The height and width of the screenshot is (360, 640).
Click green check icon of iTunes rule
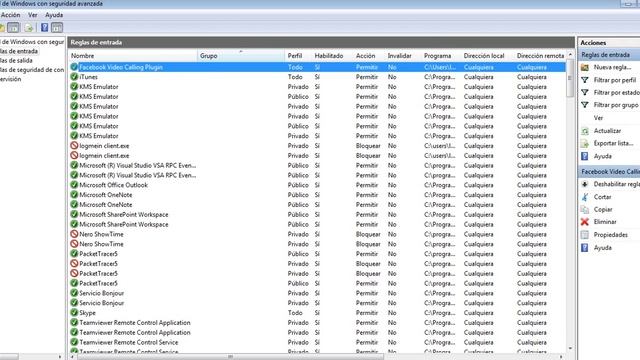[x=74, y=77]
